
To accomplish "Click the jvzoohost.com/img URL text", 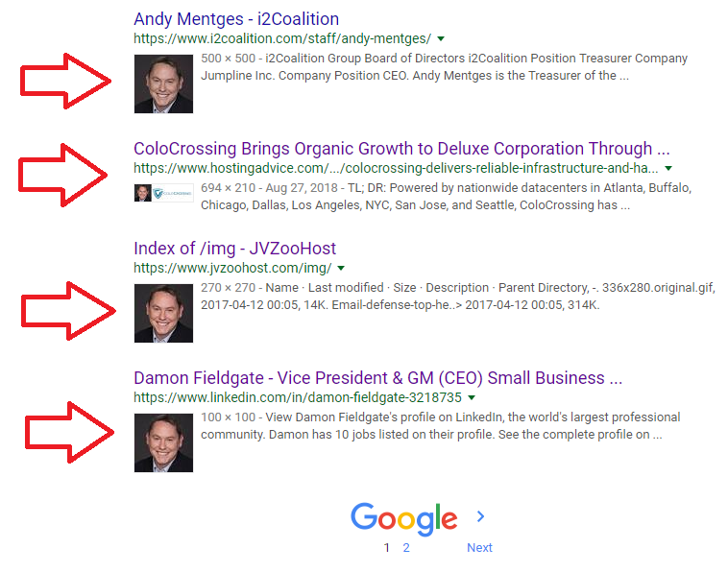I will click(232, 268).
